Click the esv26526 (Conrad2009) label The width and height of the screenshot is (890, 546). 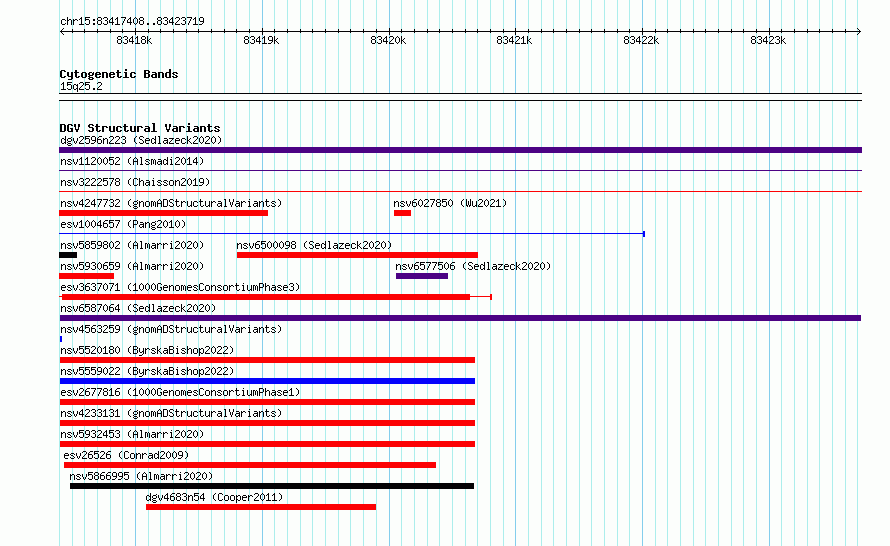pyautogui.click(x=126, y=455)
